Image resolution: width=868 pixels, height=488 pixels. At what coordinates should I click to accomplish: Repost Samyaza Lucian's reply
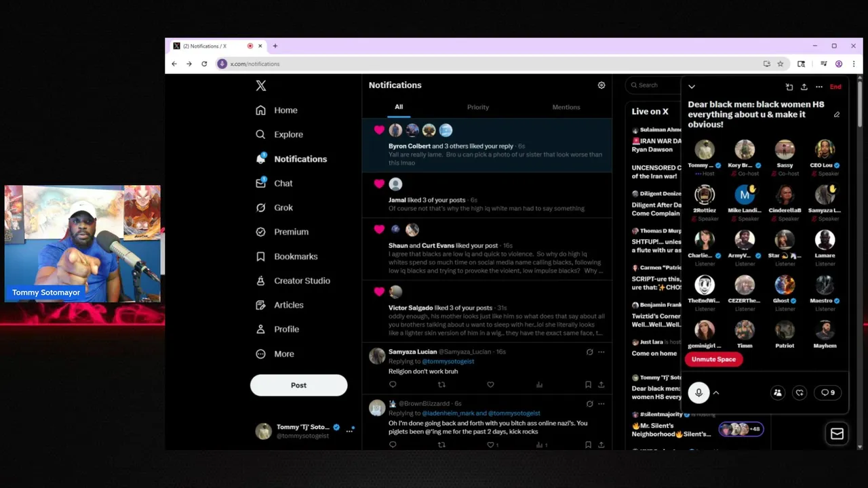[x=441, y=384]
